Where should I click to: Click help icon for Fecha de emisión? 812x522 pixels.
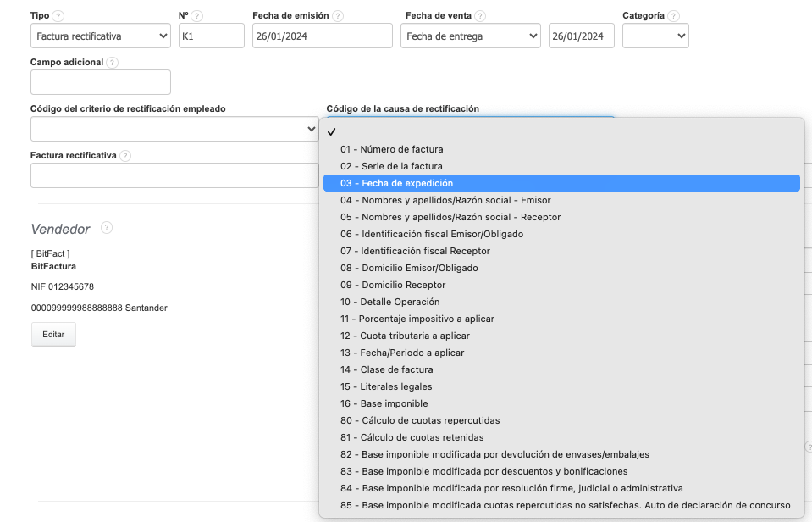click(338, 16)
